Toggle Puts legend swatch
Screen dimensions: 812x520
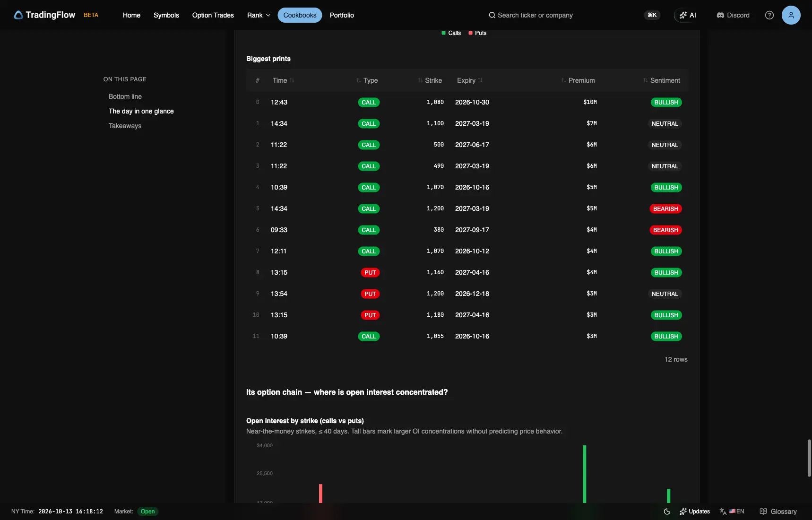click(x=470, y=33)
